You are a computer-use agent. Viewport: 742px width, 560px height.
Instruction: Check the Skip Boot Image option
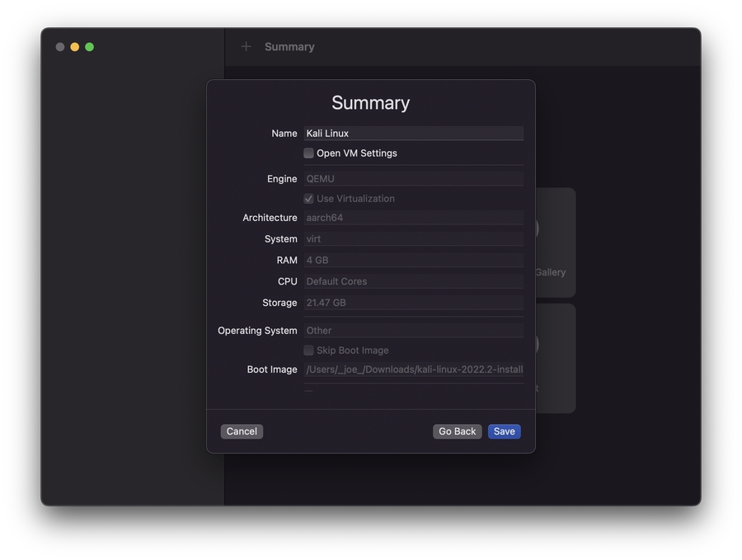(x=308, y=351)
